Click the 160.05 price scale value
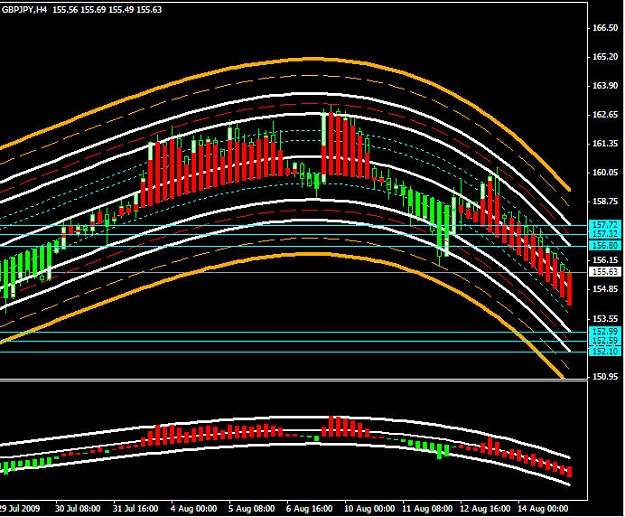This screenshot has width=625, height=517. [605, 173]
